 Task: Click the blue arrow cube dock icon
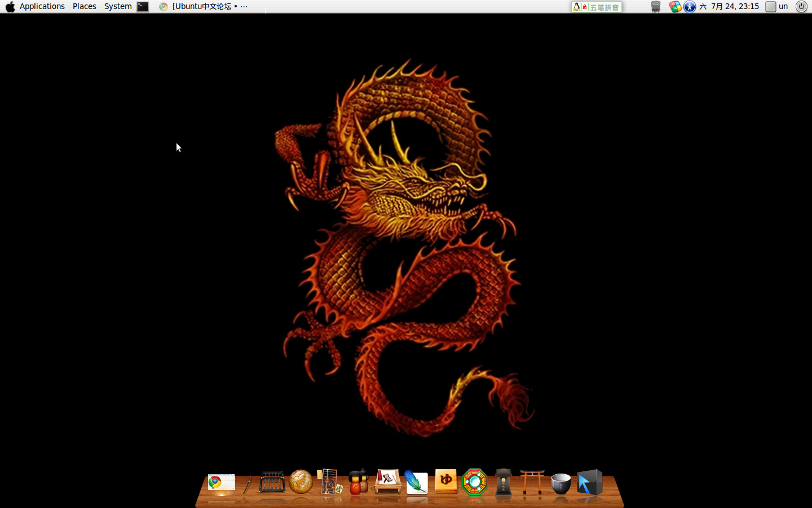point(590,483)
